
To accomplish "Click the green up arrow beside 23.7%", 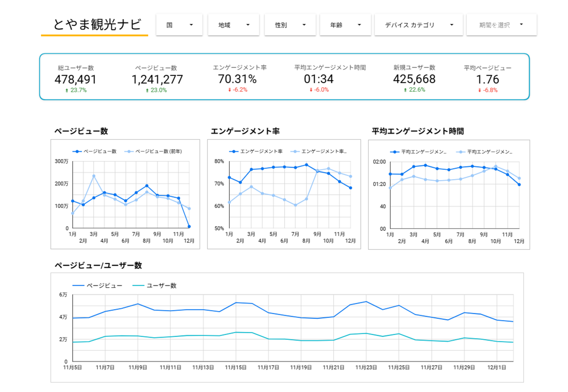I will coord(66,90).
